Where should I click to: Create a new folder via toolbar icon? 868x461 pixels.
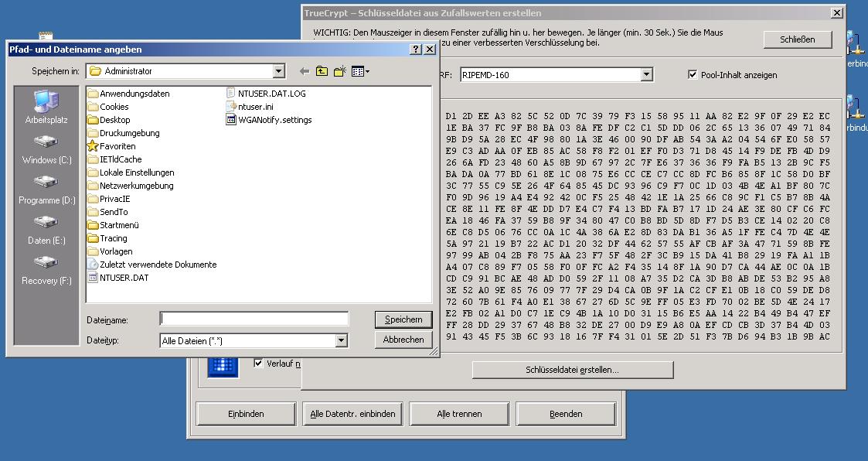(x=340, y=71)
